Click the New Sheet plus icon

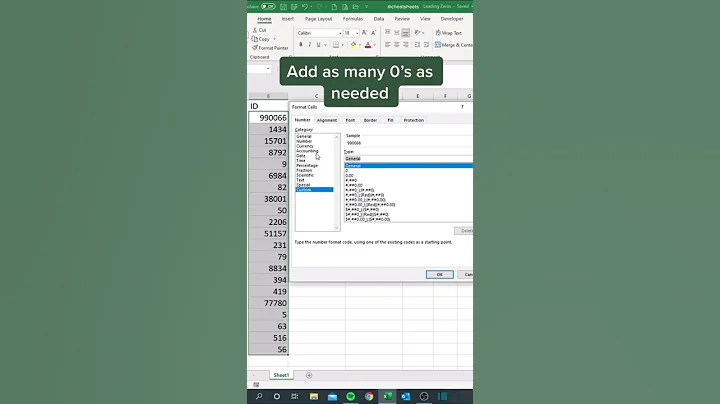[x=309, y=376]
